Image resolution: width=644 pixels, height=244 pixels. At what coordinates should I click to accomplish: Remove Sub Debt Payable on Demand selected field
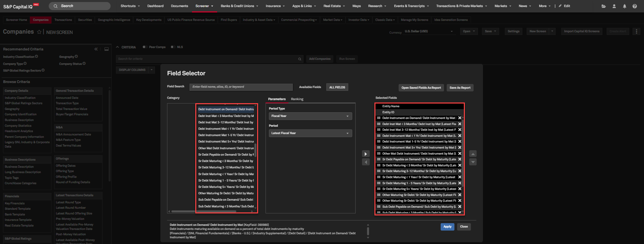click(x=459, y=207)
